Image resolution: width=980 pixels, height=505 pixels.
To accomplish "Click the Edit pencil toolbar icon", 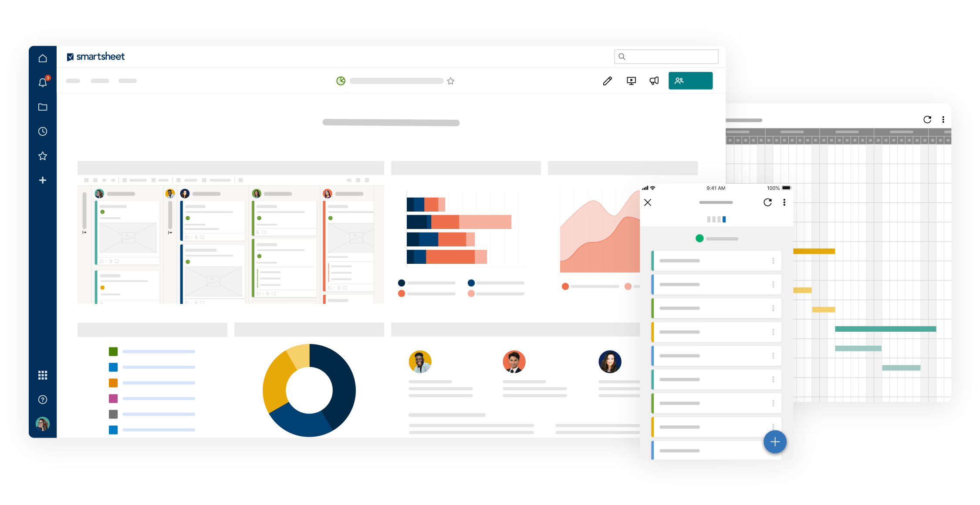I will (607, 81).
